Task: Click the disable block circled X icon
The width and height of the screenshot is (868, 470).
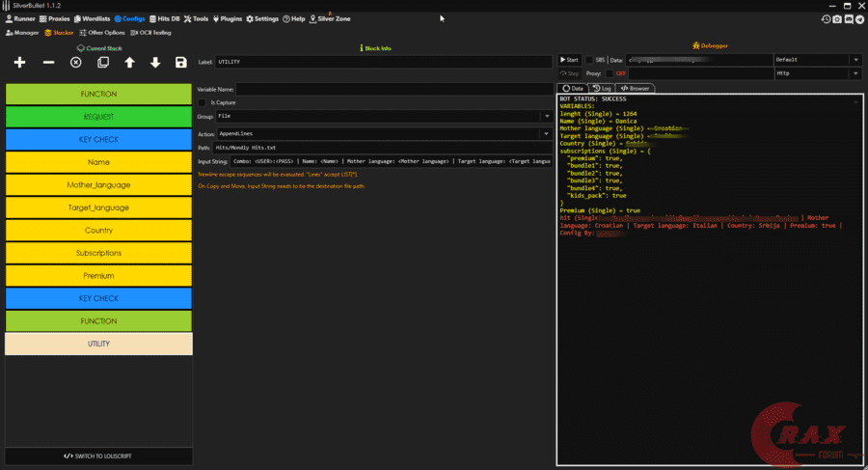Action: tap(76, 63)
